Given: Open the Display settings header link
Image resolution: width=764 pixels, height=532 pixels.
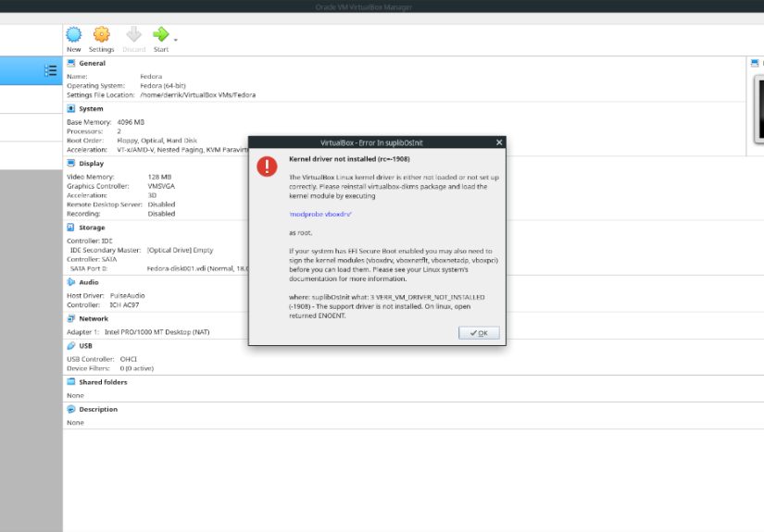Looking at the screenshot, I should (x=91, y=164).
